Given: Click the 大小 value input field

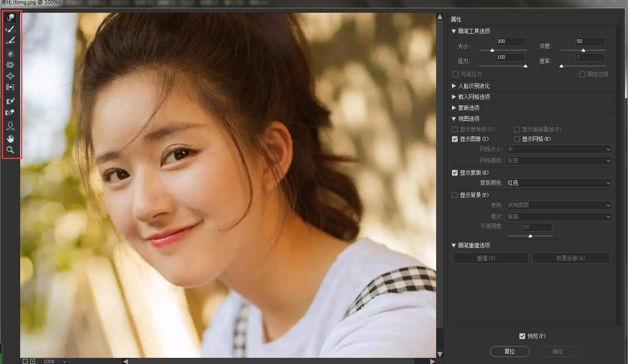Looking at the screenshot, I should [x=510, y=41].
